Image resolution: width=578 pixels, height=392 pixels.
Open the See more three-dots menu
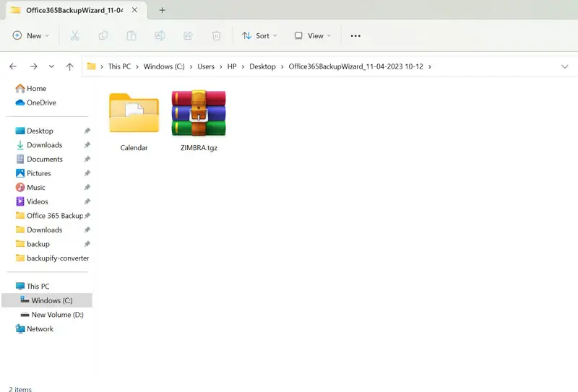355,36
